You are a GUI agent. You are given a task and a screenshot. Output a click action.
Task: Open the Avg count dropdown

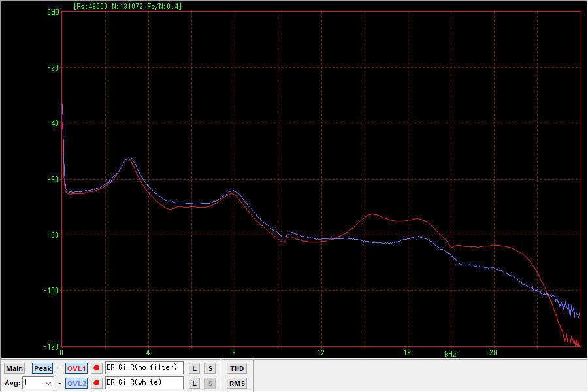(39, 383)
